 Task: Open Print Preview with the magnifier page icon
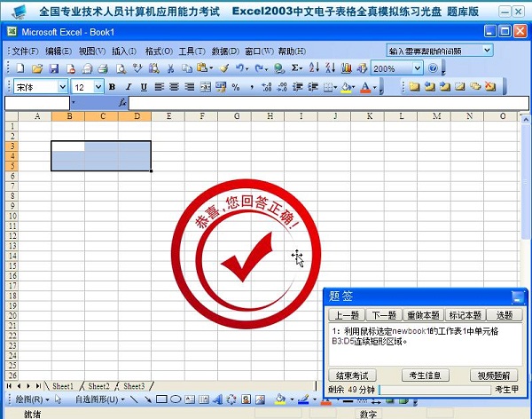click(x=121, y=68)
